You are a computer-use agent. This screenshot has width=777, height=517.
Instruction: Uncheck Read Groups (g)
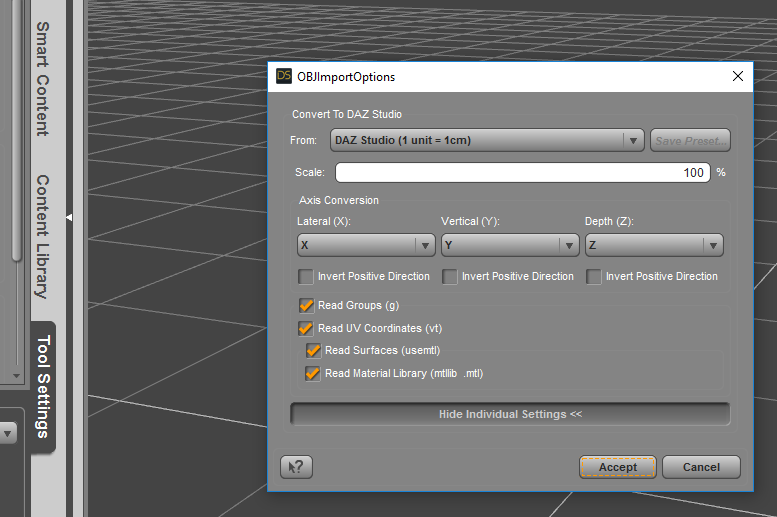point(306,305)
